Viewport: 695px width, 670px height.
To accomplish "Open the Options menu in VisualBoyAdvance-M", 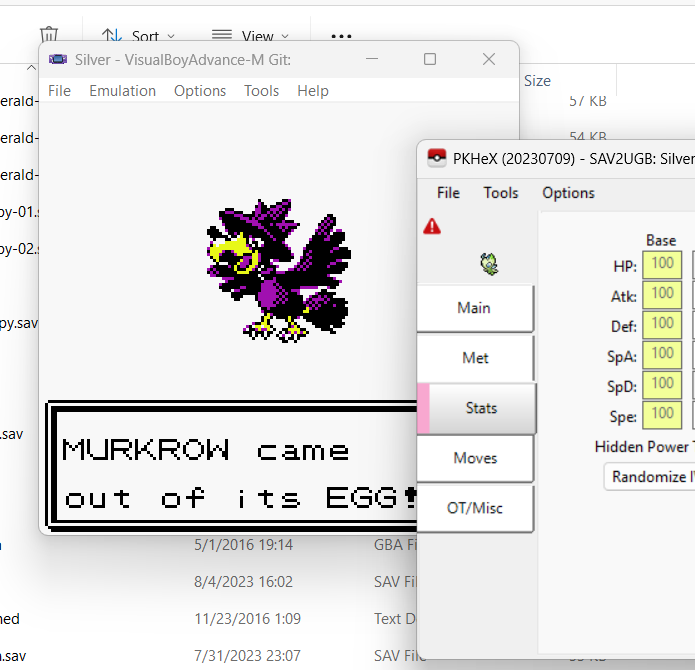I will point(200,91).
